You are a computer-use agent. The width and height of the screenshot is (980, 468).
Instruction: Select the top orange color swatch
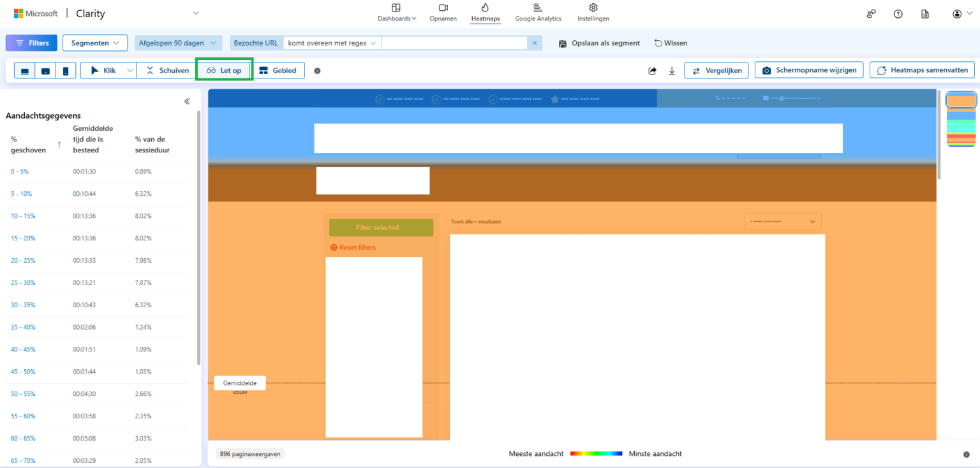(x=960, y=99)
